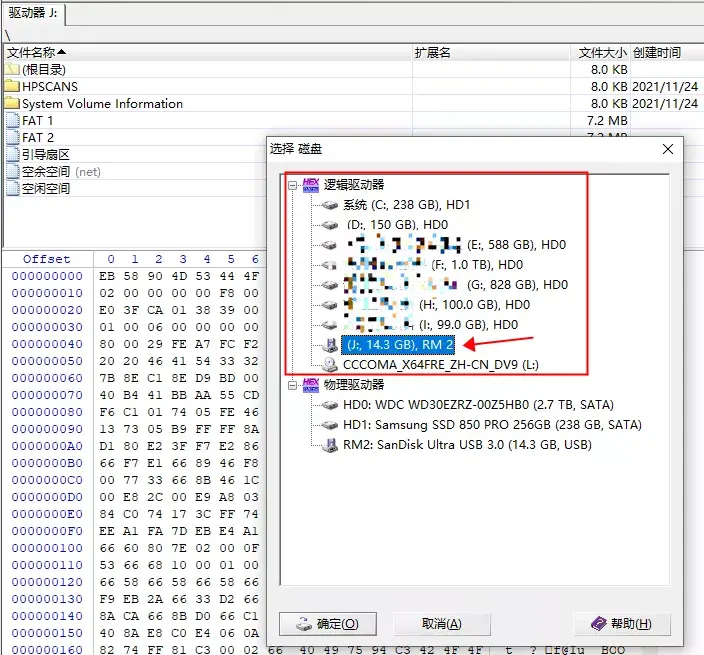Sort by 创建时间 column header
704x655 pixels.
coord(666,53)
